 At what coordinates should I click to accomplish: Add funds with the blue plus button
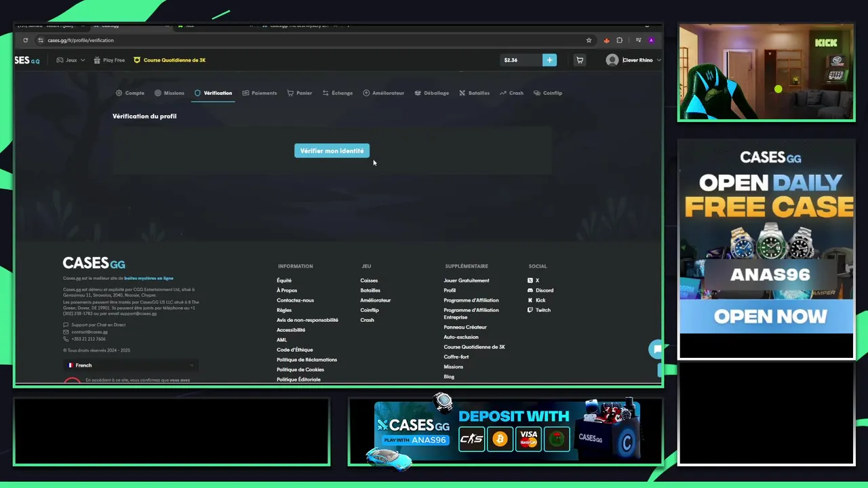(x=549, y=60)
